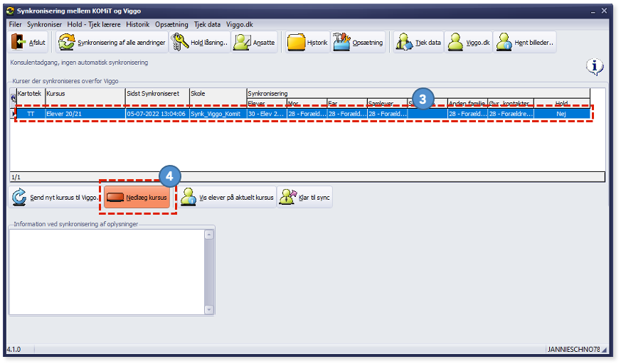Open Hold låsning keys tool
Viewport: 621px width, 364px height.
200,43
